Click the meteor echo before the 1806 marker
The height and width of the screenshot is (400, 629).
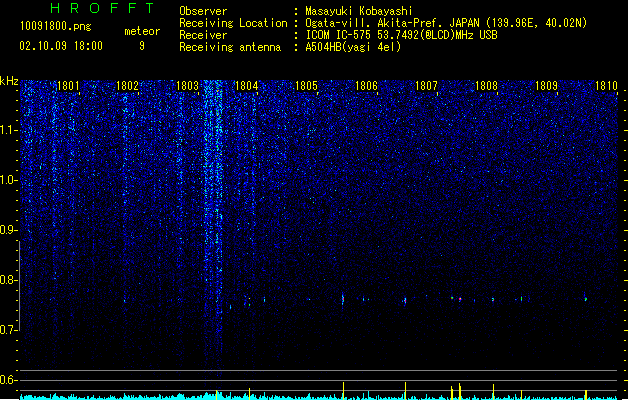coord(343,299)
